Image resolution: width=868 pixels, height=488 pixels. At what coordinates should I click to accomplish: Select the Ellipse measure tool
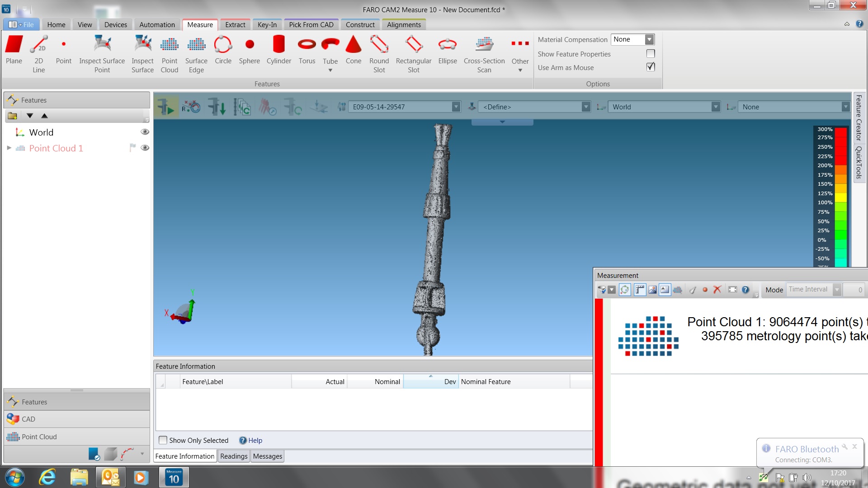(x=448, y=50)
